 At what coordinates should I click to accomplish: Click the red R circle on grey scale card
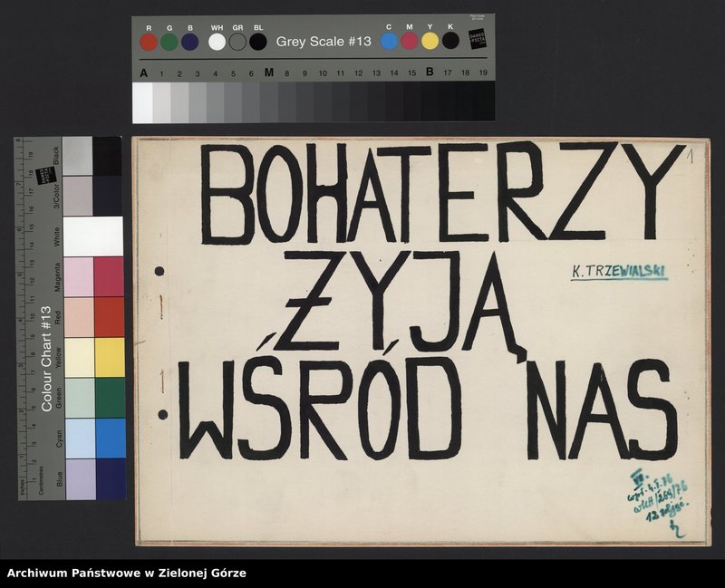[x=149, y=42]
